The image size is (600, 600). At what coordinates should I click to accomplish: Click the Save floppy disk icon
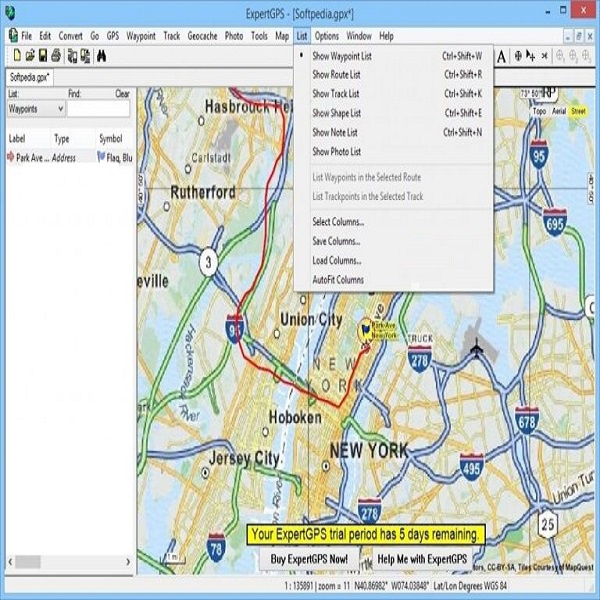[x=43, y=56]
